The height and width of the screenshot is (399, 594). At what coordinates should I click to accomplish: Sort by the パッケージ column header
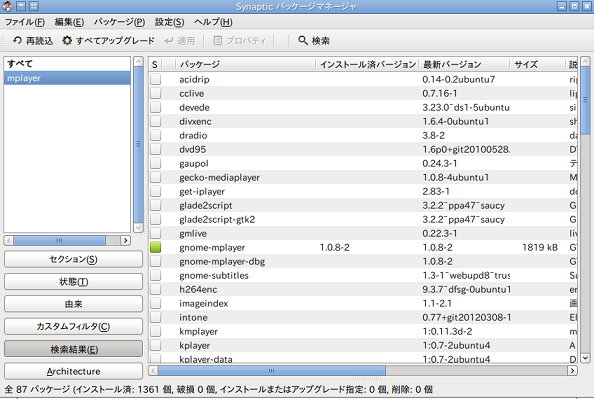(245, 64)
